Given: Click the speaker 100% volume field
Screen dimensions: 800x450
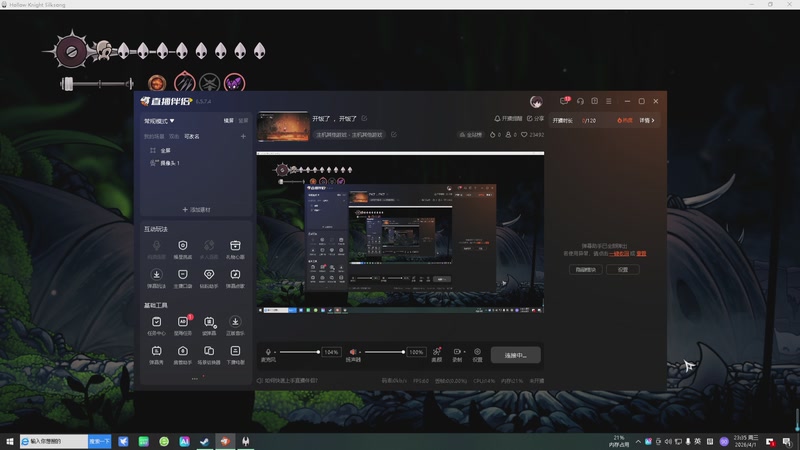Looking at the screenshot, I should 416,352.
